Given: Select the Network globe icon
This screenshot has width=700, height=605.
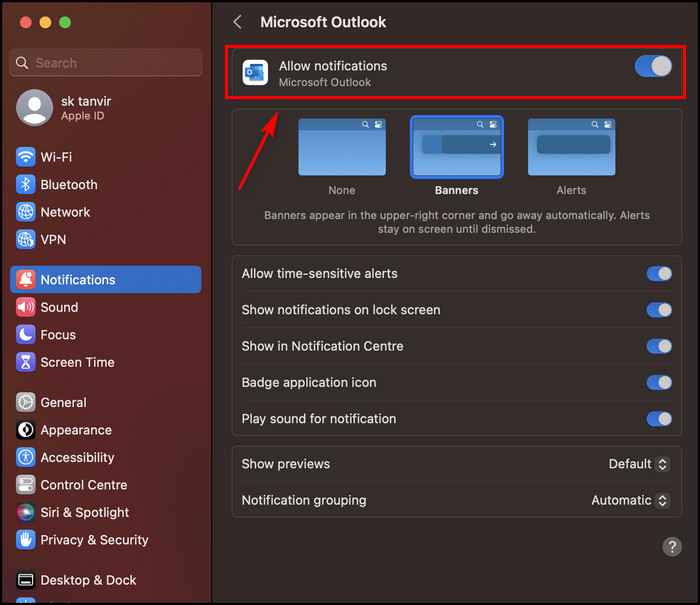Looking at the screenshot, I should point(25,212).
